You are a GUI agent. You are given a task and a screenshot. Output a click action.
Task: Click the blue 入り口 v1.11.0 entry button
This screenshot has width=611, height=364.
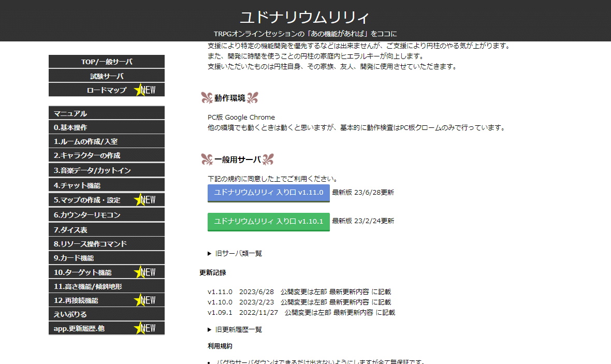(268, 193)
